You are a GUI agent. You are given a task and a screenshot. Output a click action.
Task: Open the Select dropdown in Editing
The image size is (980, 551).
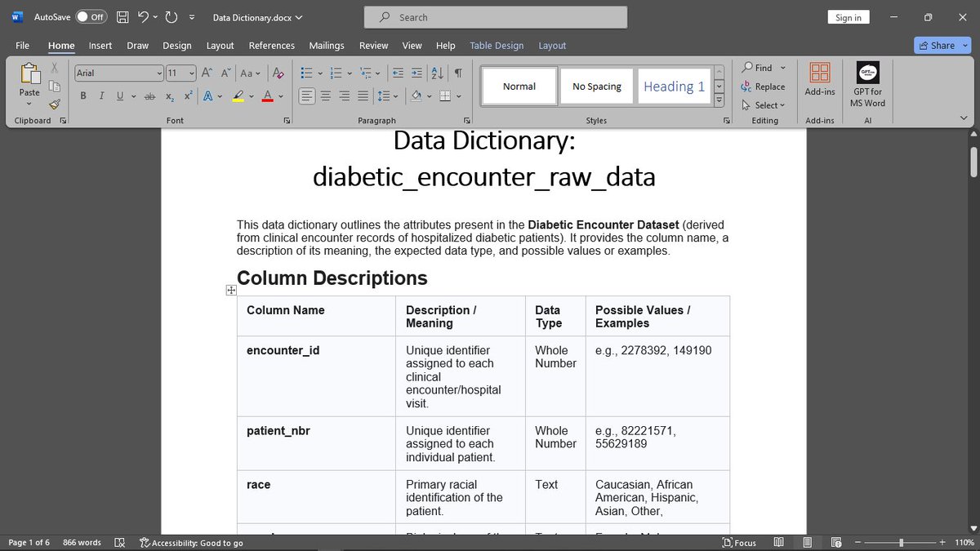(764, 104)
